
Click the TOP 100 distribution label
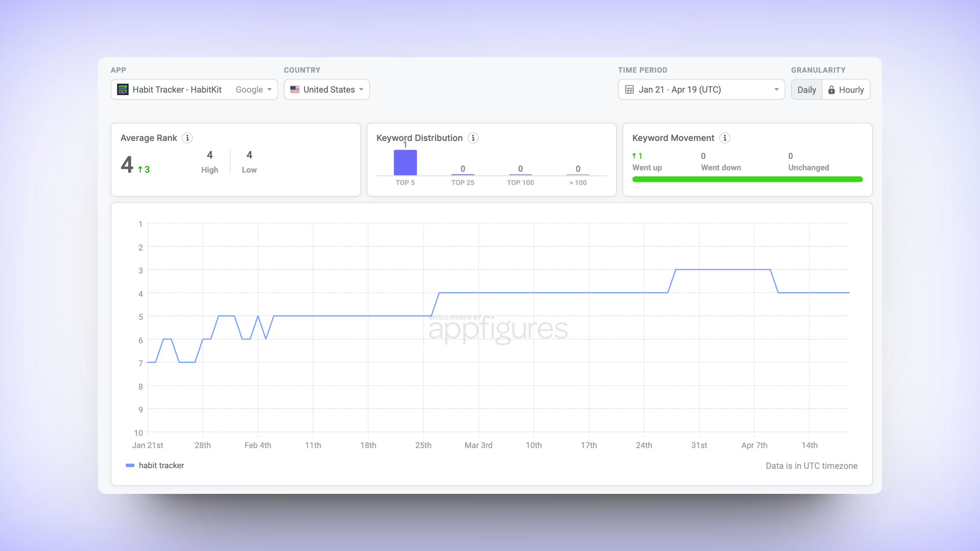pos(520,182)
